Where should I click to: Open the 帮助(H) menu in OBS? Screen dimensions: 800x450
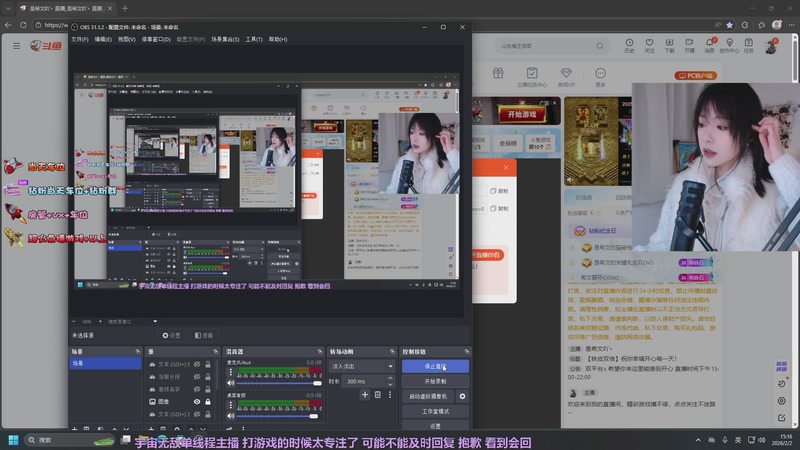(x=278, y=39)
